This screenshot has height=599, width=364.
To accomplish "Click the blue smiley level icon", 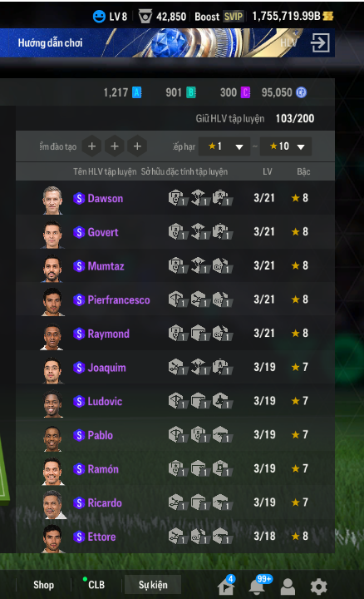I will click(99, 17).
